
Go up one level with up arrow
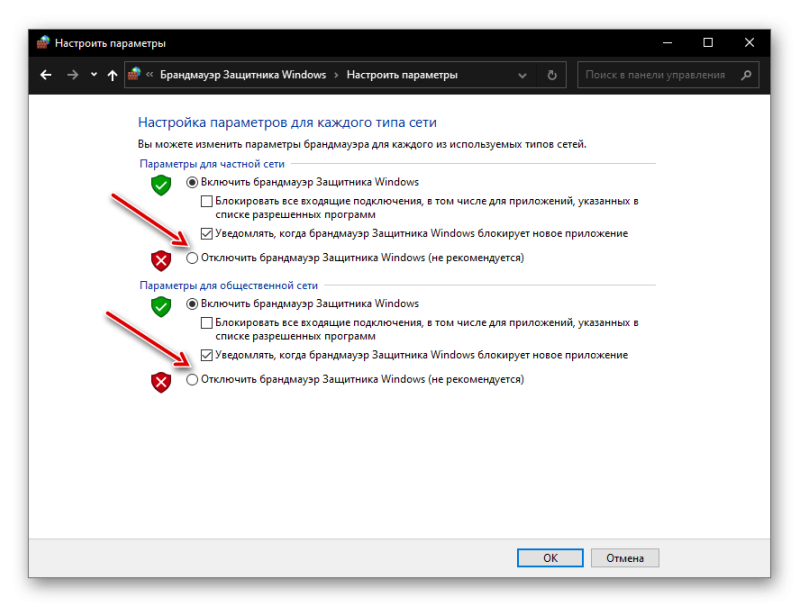[x=112, y=75]
